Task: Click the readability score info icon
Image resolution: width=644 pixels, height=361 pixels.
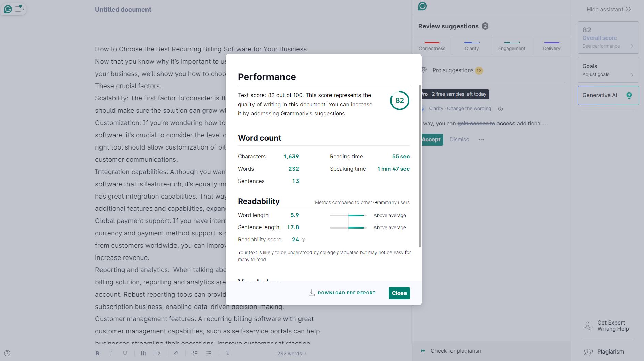Action: click(304, 240)
